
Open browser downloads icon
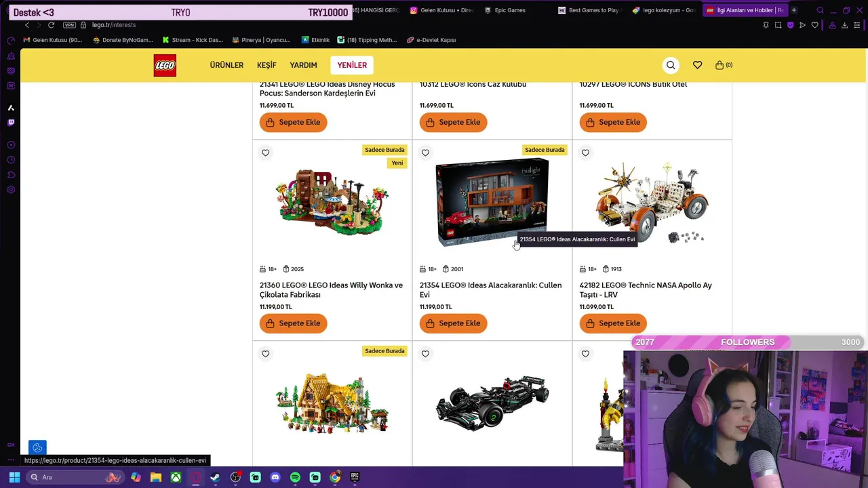pyautogui.click(x=844, y=25)
